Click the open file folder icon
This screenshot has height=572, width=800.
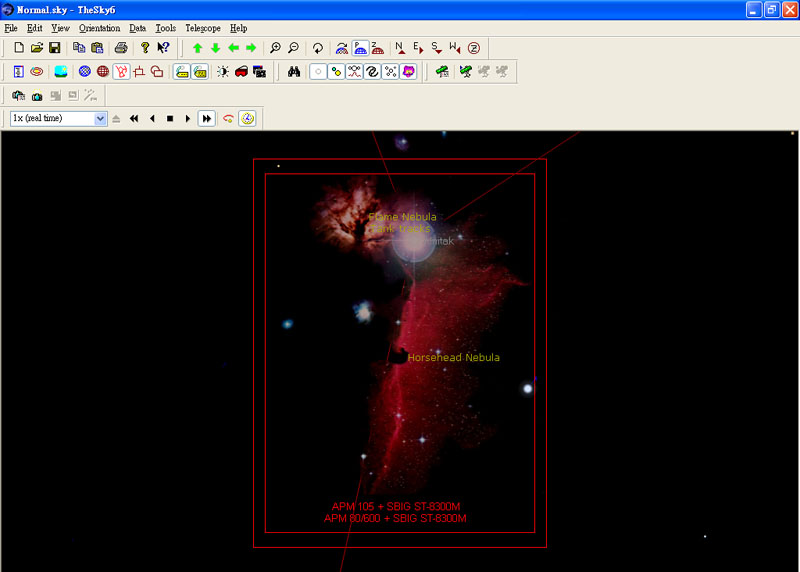(x=37, y=48)
